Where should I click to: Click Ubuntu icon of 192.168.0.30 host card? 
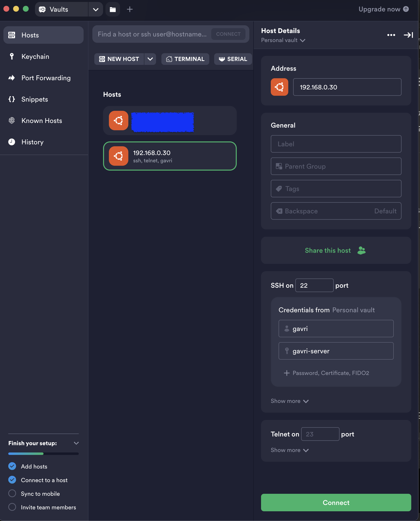(119, 156)
